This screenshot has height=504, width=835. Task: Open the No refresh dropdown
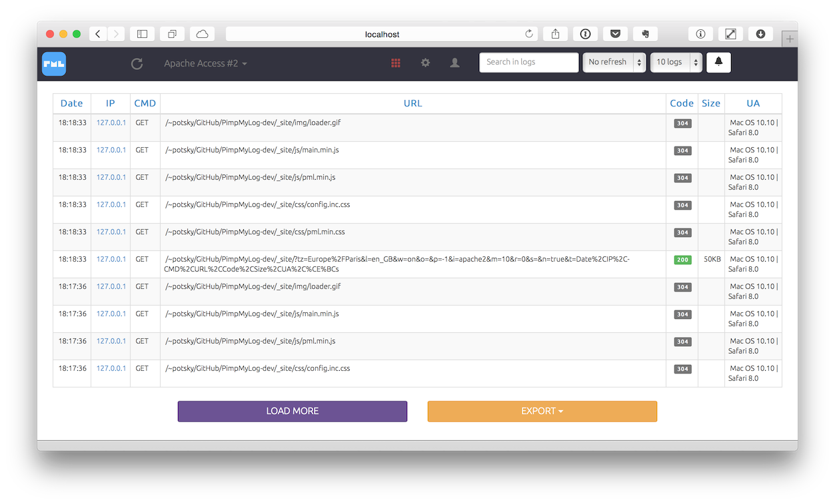click(x=614, y=62)
